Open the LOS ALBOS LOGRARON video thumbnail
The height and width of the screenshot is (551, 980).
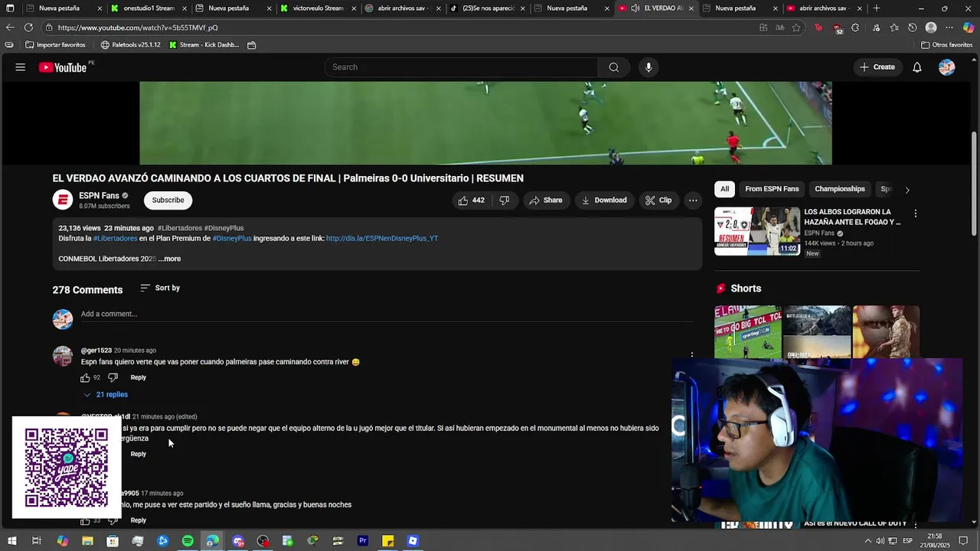tap(757, 231)
